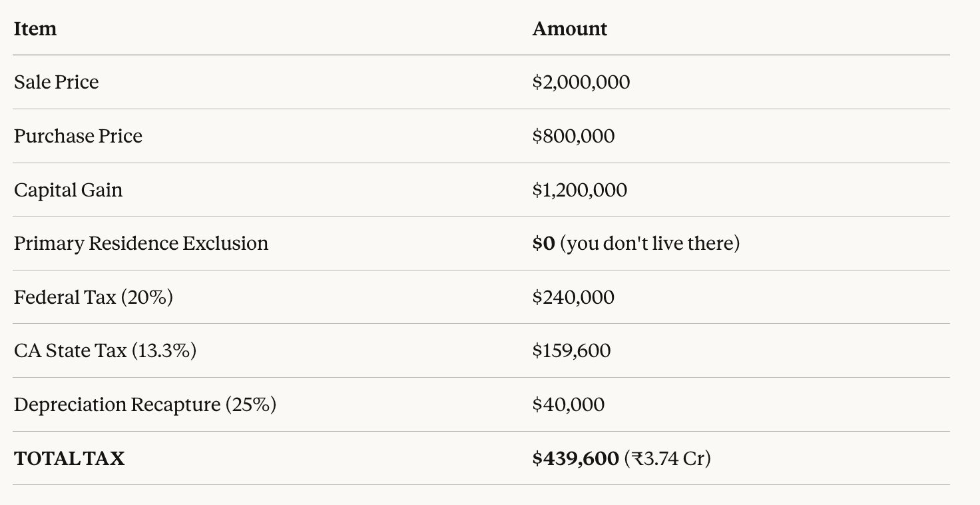
Task: Click the $159,600 state tax amount
Action: [571, 350]
